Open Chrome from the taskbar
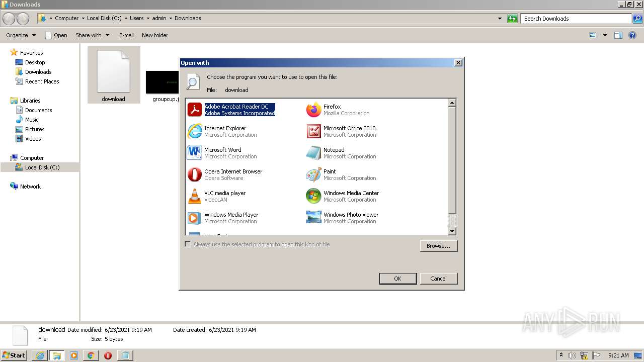 [x=91, y=355]
